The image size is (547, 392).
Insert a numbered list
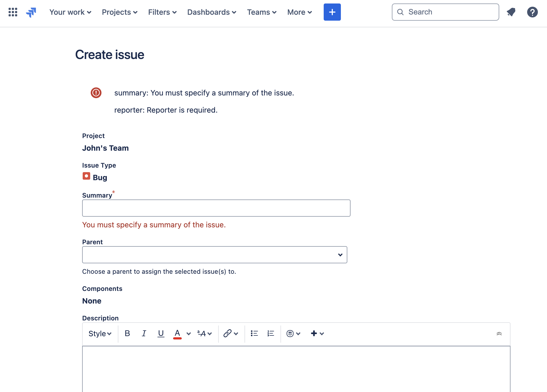point(271,333)
